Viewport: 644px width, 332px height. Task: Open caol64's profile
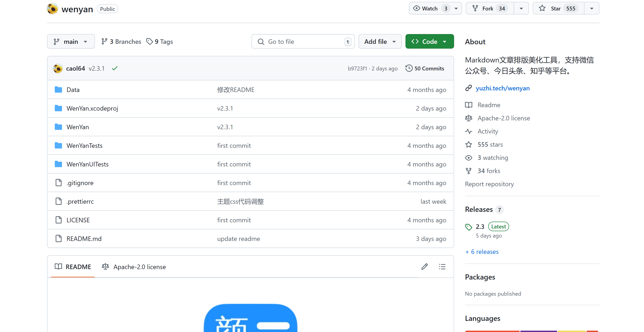[75, 68]
